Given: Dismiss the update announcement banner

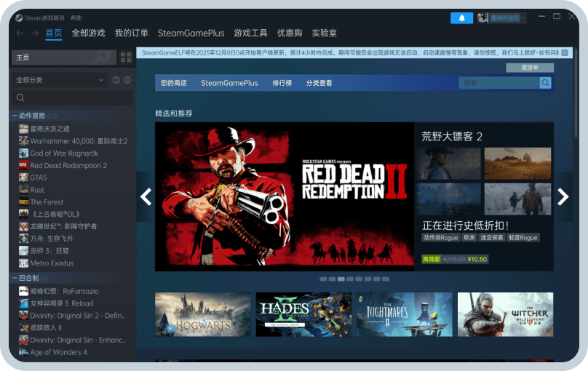Looking at the screenshot, I should pos(565,52).
